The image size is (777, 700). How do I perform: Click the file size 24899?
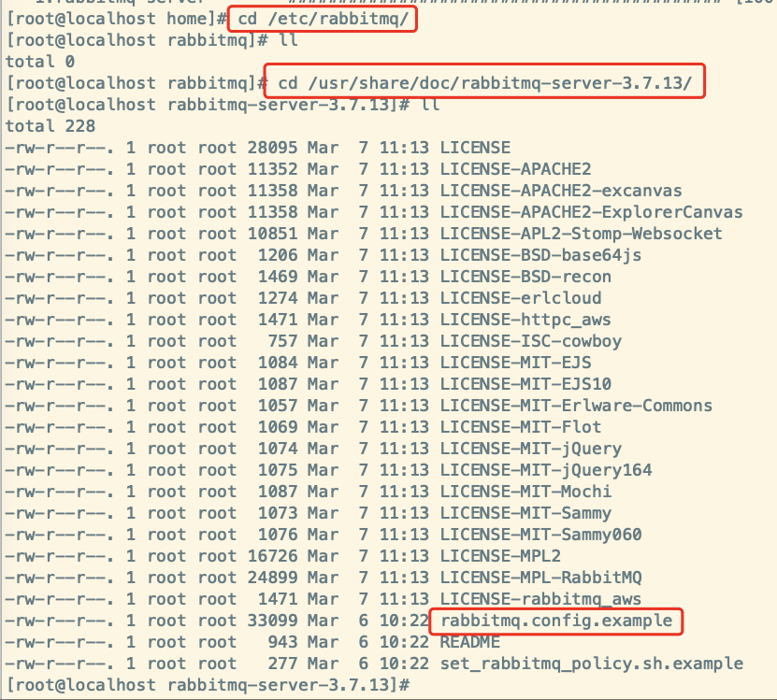[272, 578]
